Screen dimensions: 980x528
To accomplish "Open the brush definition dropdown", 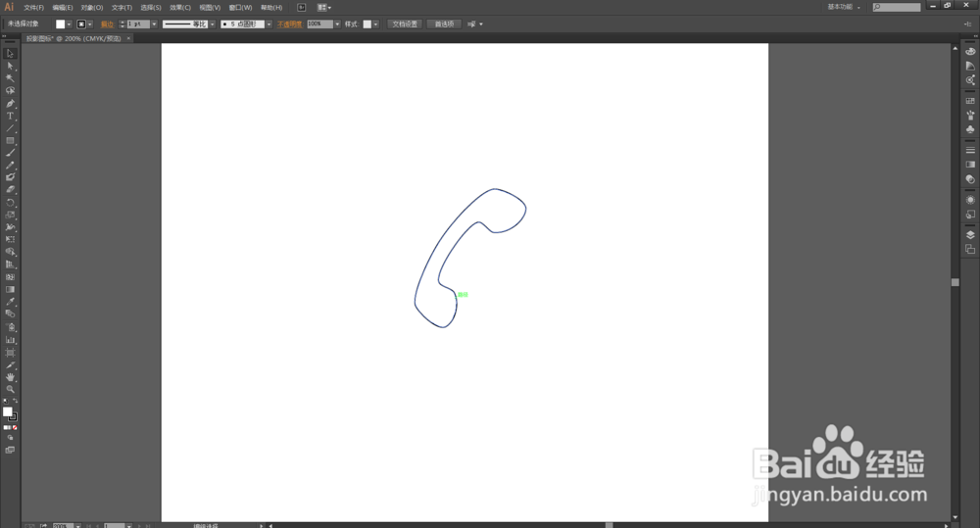I will (x=269, y=24).
